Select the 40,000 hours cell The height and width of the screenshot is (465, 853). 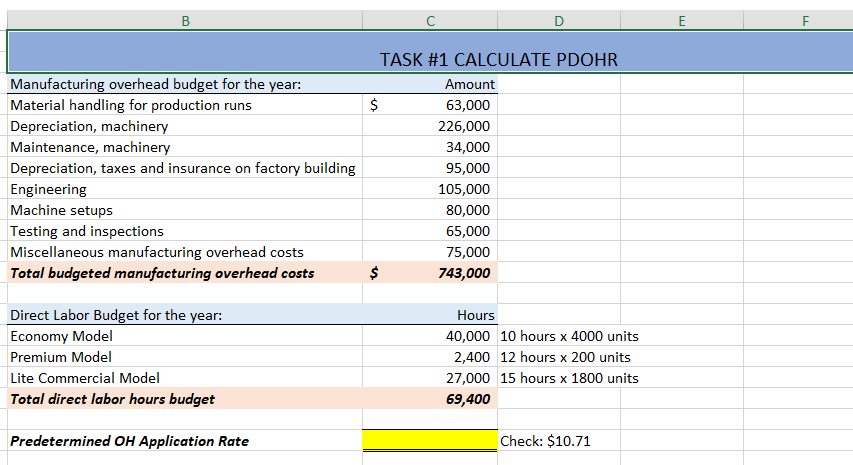pos(430,336)
